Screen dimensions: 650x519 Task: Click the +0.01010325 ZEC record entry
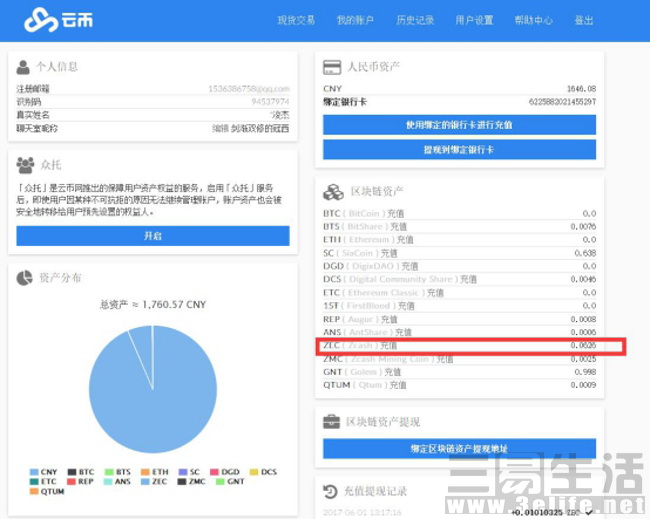(x=552, y=513)
